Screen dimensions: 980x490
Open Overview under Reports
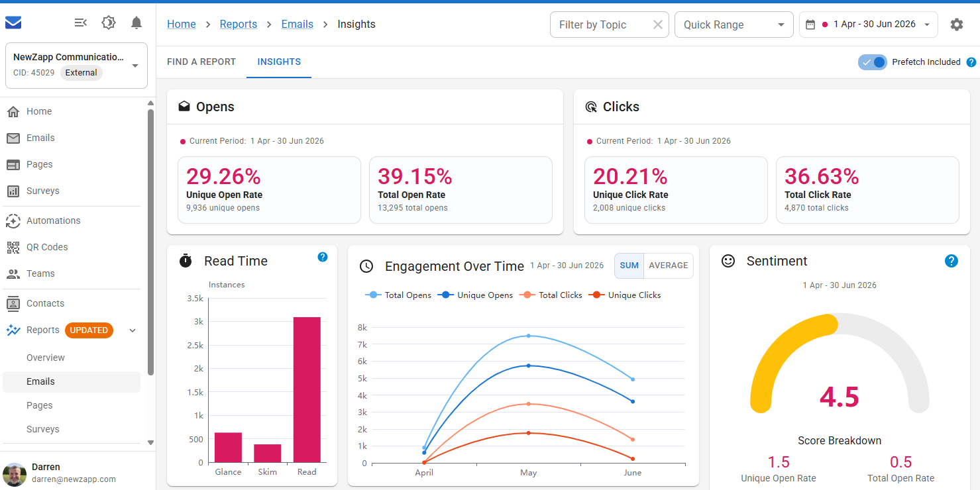[72, 358]
